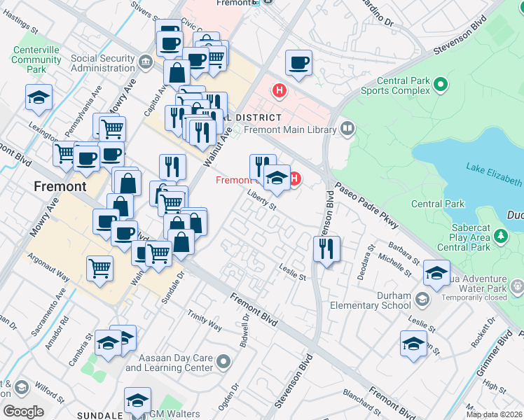Click the Temporarily closed text
Screen dimensions: 524x420
coord(474,297)
